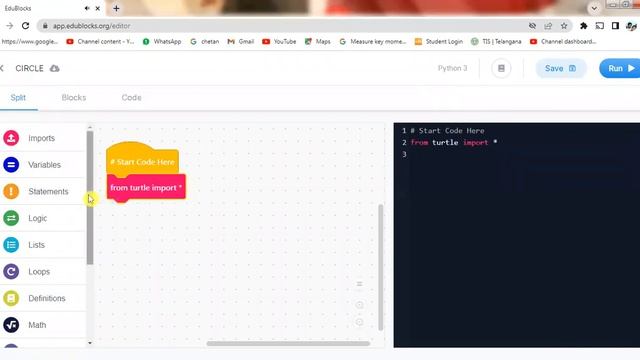Close the EduBlocks browser tab
The image size is (640, 360).
tap(98, 8)
